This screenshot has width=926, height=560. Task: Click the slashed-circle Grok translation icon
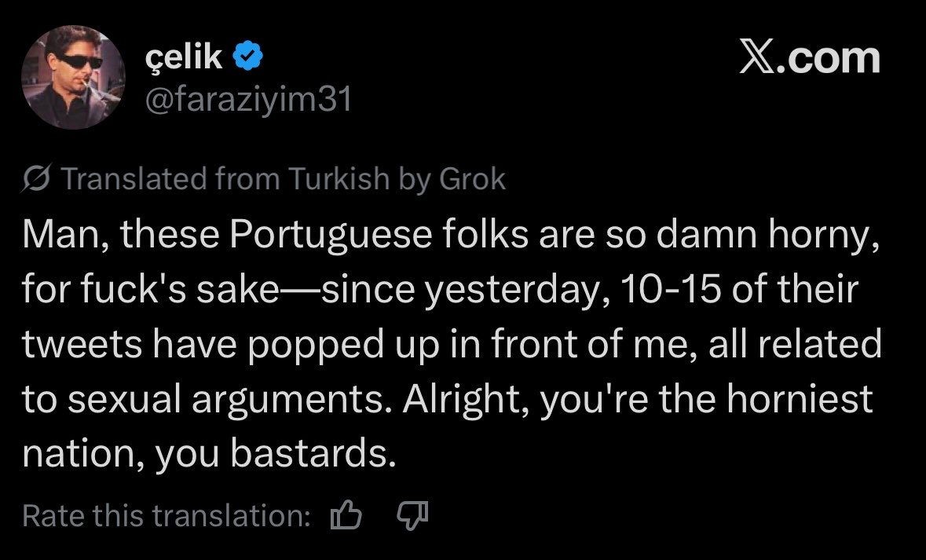point(38,181)
